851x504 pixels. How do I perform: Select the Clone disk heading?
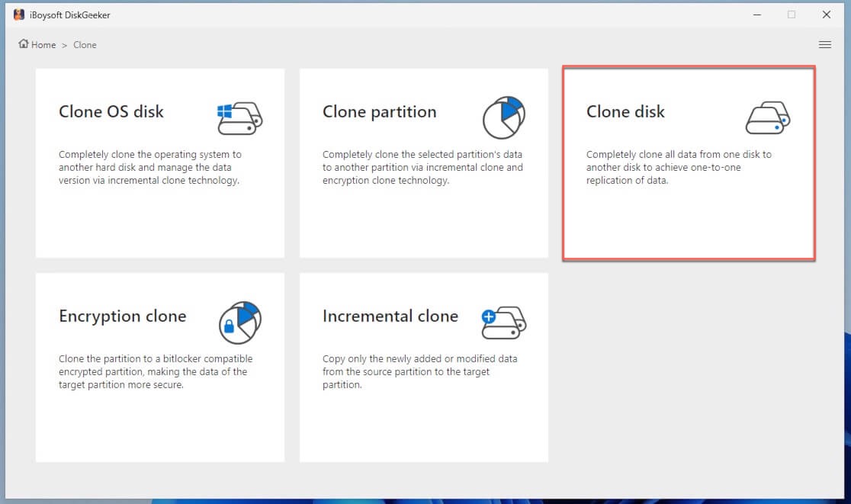(625, 112)
